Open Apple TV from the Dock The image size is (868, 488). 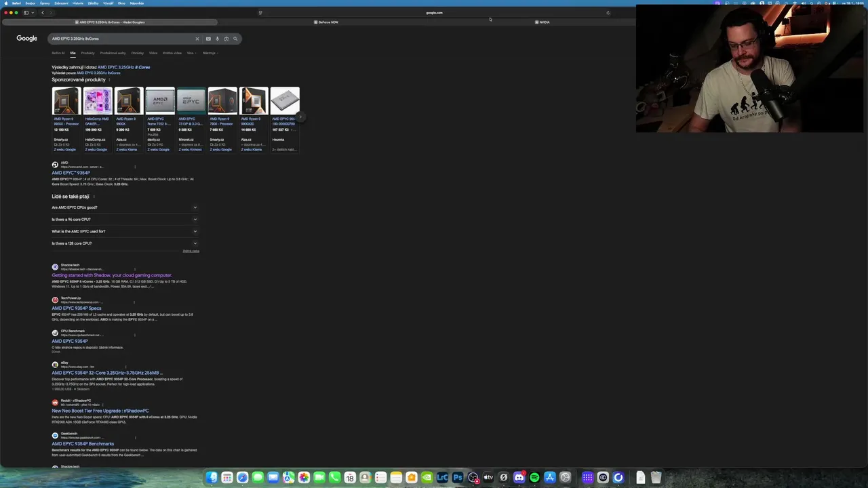tap(488, 477)
